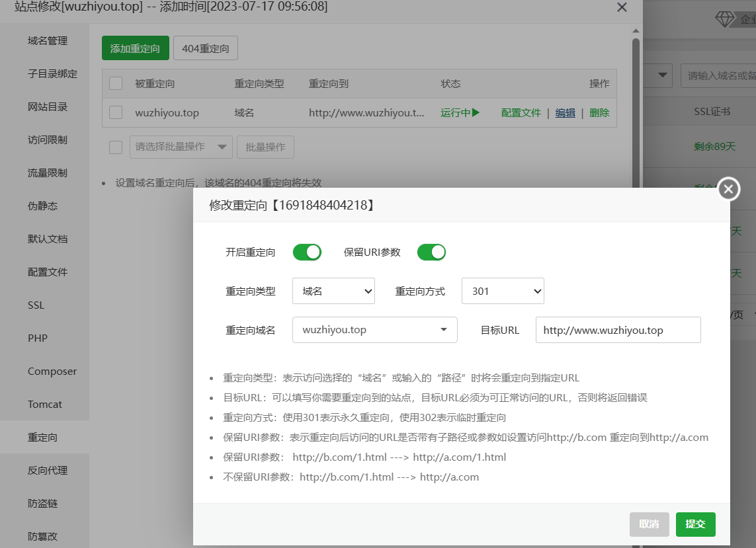Click the http://www.wuzhiyou.t... cell
Image resolution: width=756 pixels, height=548 pixels.
click(x=366, y=113)
